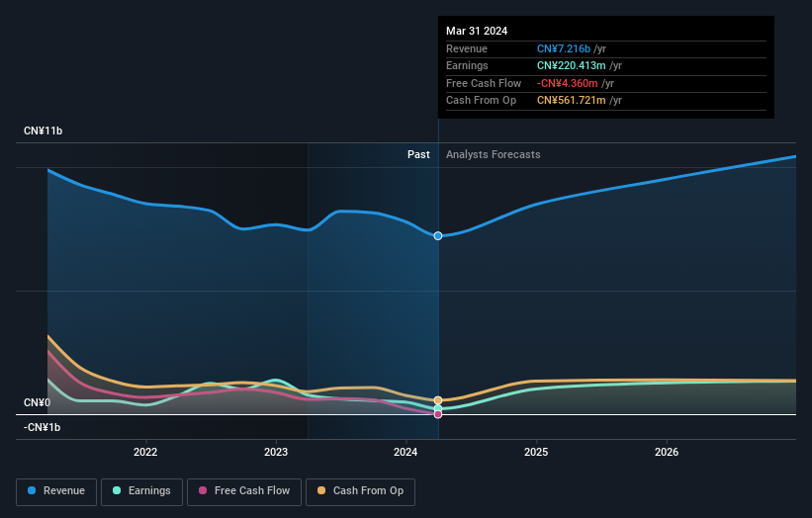Toggle the Free Cash Flow legend button
This screenshot has height=518, width=812.
pos(244,491)
